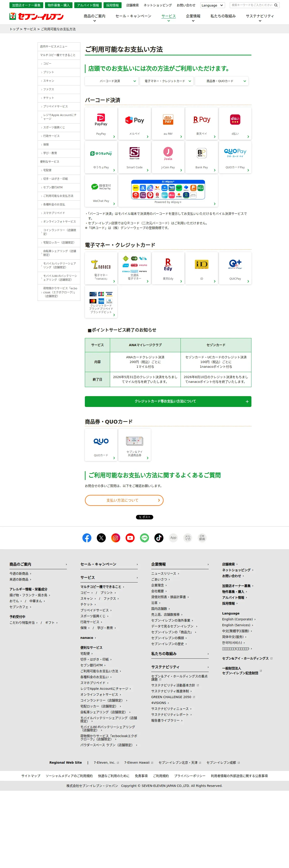Open the ネットショッピング header link
This screenshot has width=289, height=868.
click(158, 5)
